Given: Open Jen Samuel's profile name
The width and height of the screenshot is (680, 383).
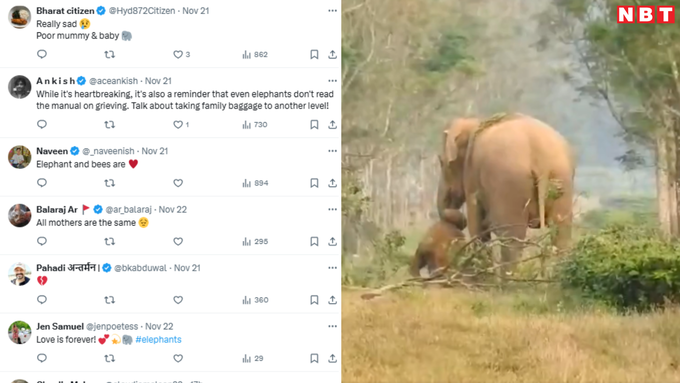Looking at the screenshot, I should pos(60,326).
